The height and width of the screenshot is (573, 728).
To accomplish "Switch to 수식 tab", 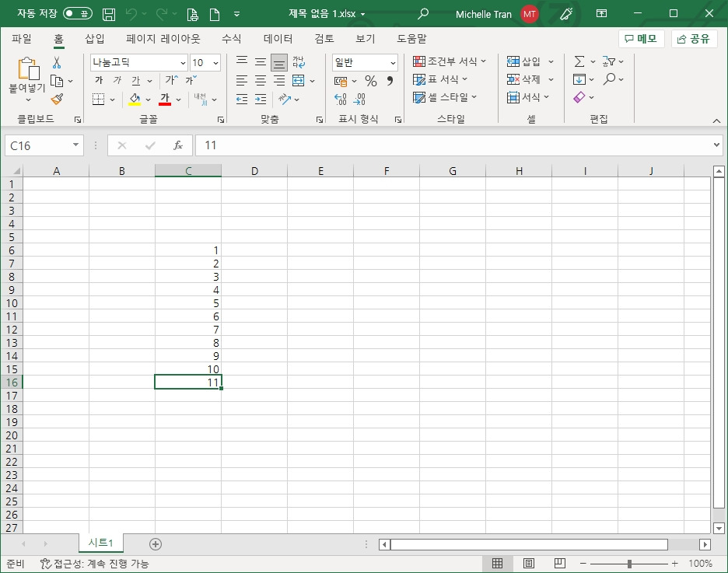I will coord(231,39).
